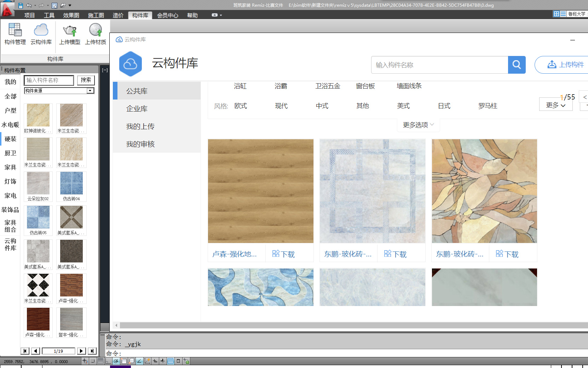Toggle ortho mode in status bar
588x368 pixels.
coord(108,361)
